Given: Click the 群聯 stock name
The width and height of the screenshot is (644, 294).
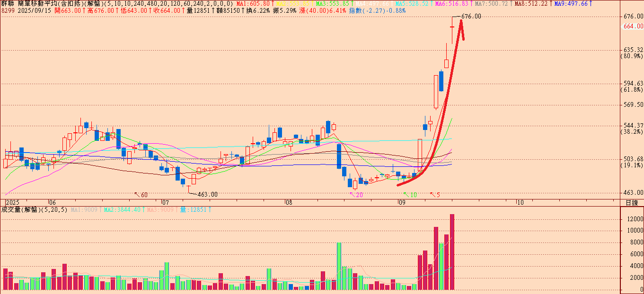Looking at the screenshot, I should click(x=8, y=4).
